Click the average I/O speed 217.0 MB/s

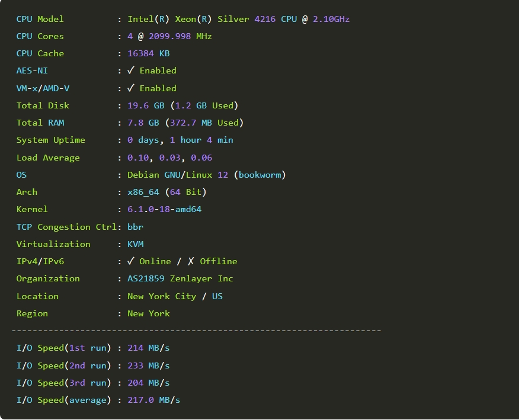pos(153,400)
